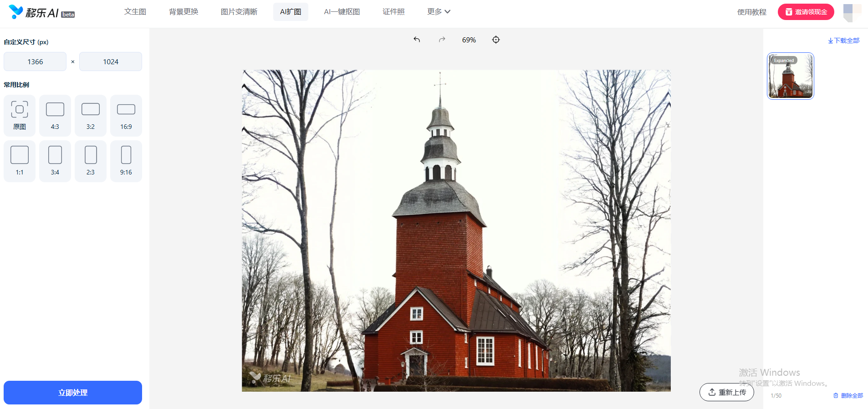Choose the 4:3 aspect ratio
Screen dimensions: 868x409
[x=55, y=115]
